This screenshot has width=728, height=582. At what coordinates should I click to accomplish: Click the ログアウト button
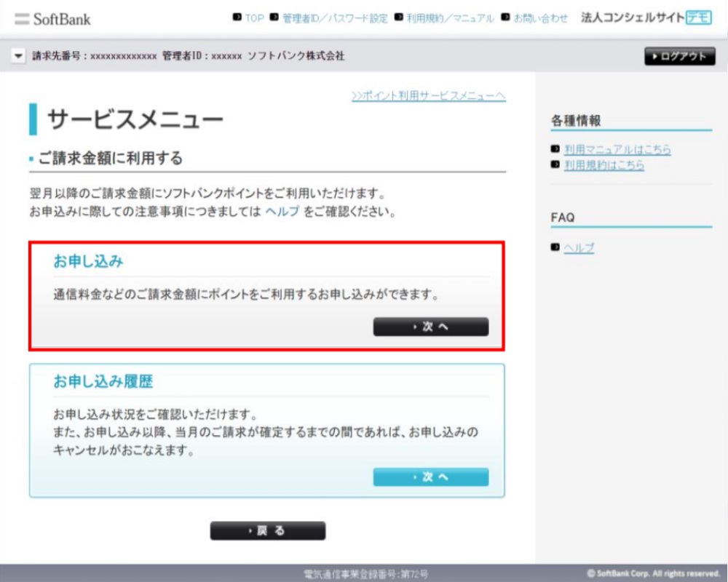(678, 56)
